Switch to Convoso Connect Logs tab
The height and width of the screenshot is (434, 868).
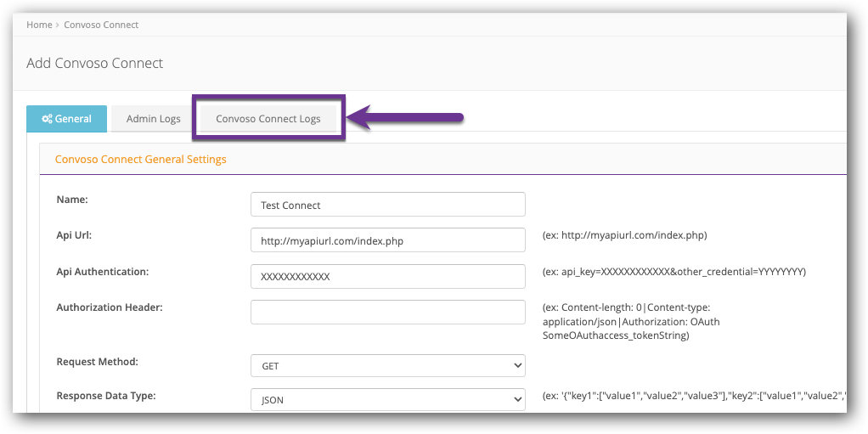pyautogui.click(x=268, y=118)
